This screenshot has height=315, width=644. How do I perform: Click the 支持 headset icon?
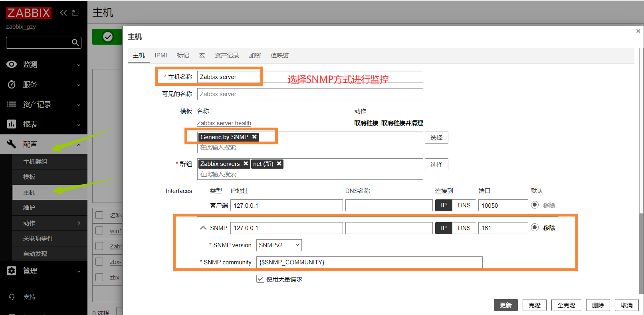click(12, 297)
